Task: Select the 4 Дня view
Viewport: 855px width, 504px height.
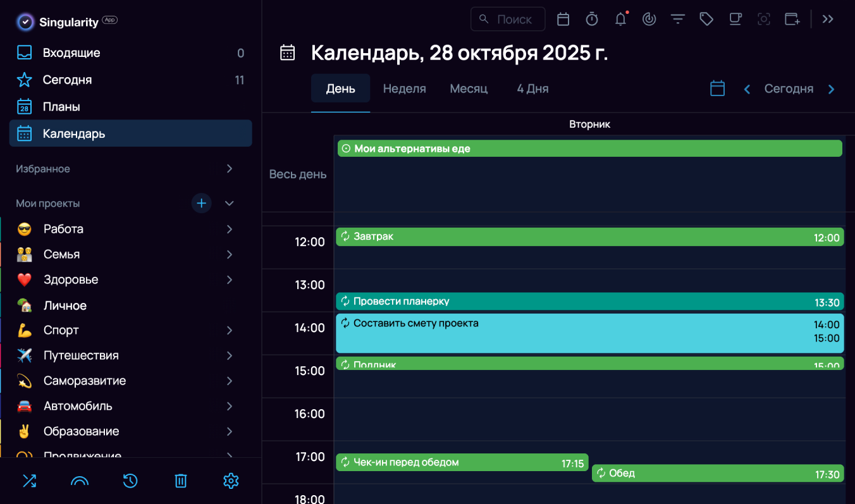Action: (x=532, y=89)
